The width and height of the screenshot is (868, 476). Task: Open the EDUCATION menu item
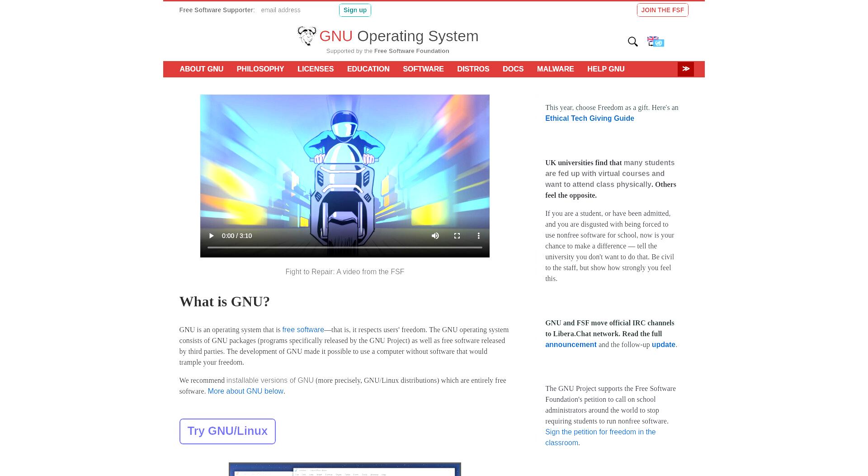368,69
